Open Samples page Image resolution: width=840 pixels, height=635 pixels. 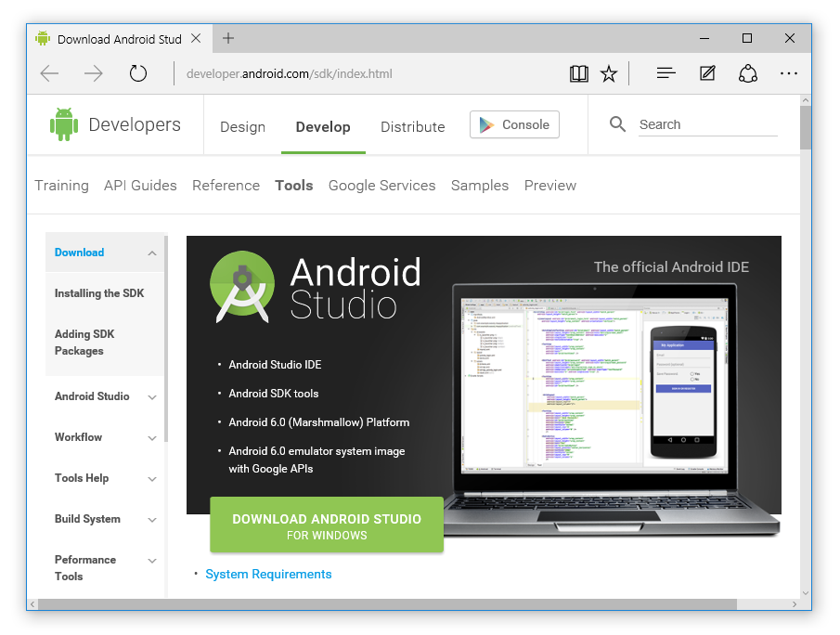click(x=480, y=186)
